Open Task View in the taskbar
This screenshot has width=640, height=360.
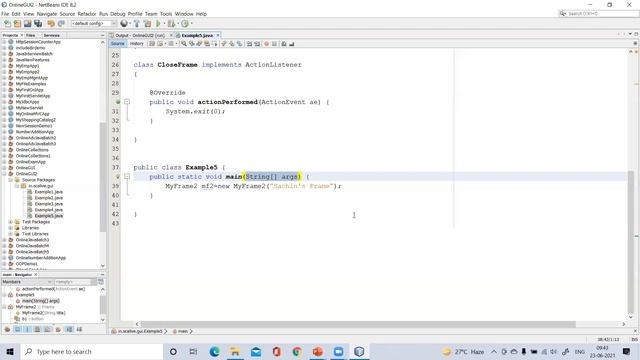[193, 351]
